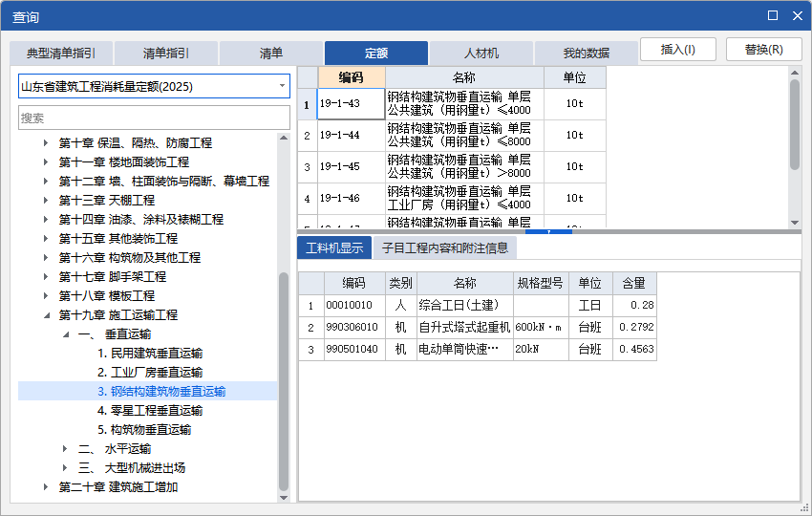The width and height of the screenshot is (812, 516).
Task: Expand 第十五章 其他装饰工程 node
Action: (46, 238)
